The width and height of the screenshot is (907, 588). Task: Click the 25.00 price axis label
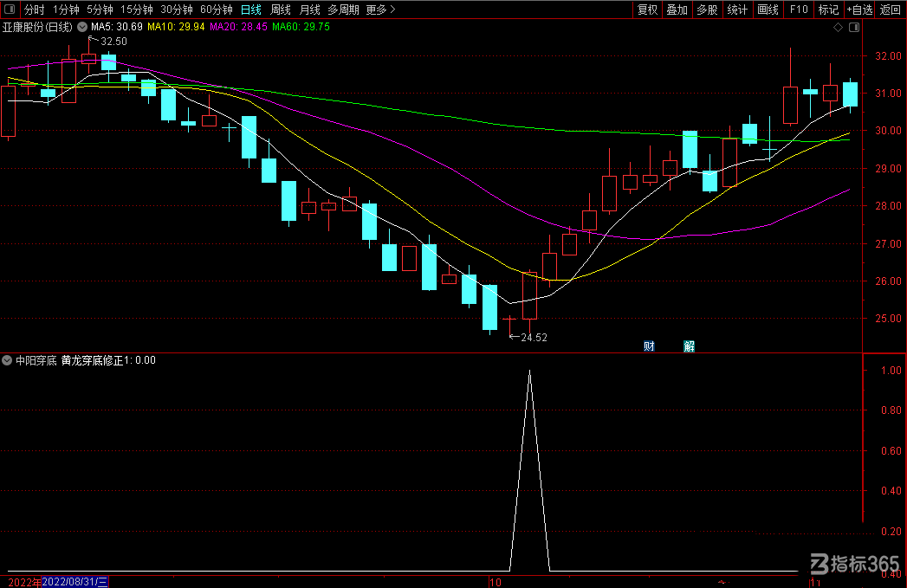pos(888,319)
